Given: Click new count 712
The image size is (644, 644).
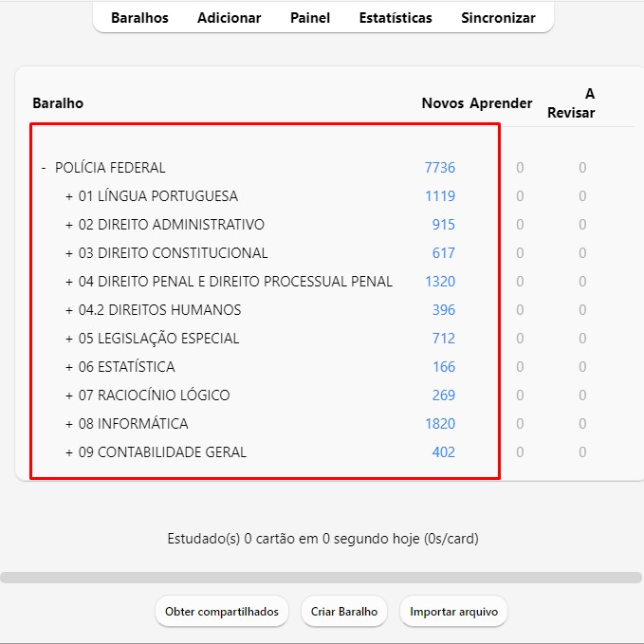Looking at the screenshot, I should [x=444, y=338].
